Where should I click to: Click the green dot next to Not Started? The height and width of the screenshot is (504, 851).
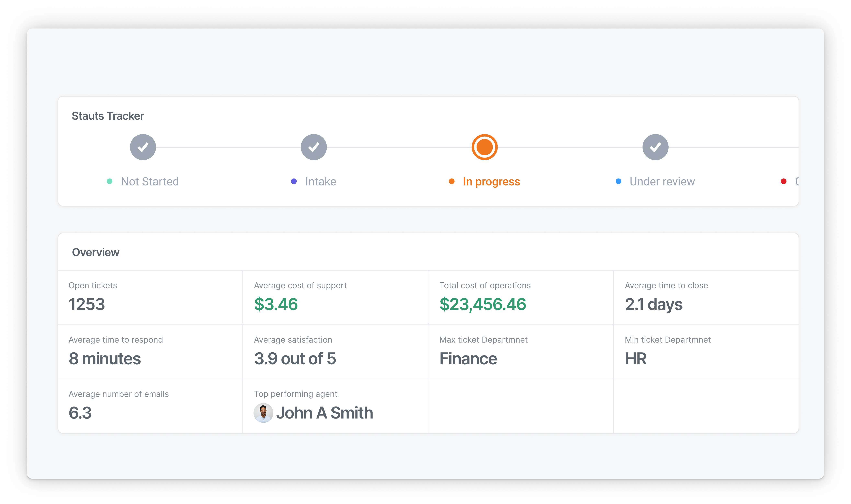109,181
